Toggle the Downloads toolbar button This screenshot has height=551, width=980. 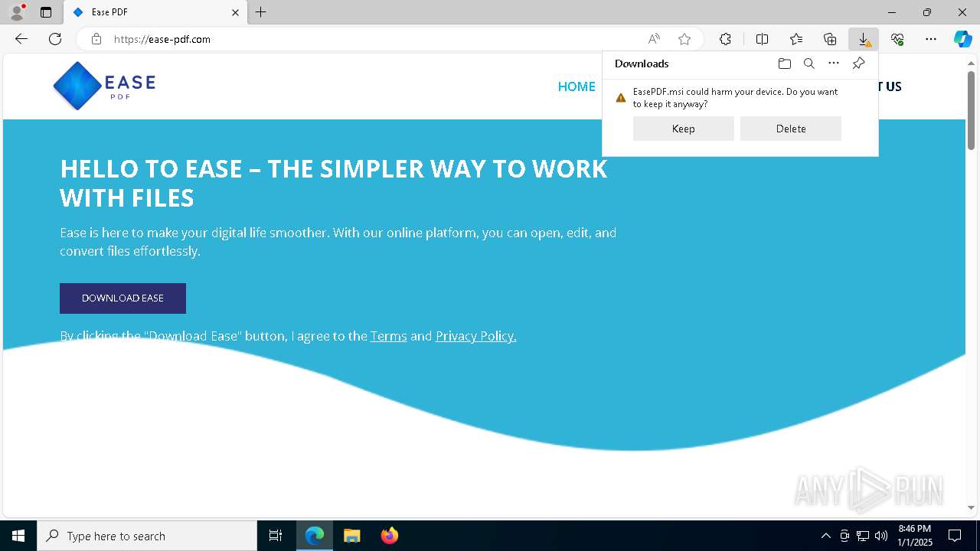pyautogui.click(x=864, y=39)
